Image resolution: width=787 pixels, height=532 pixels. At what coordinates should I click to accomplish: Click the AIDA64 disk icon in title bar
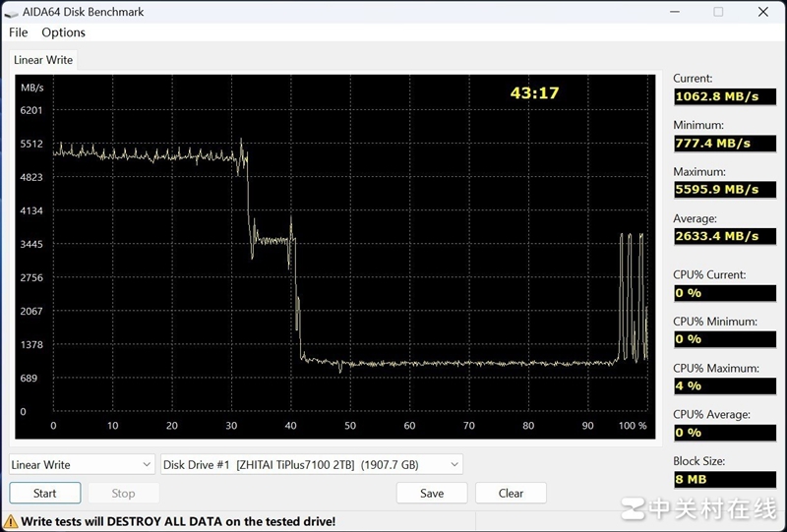(11, 13)
